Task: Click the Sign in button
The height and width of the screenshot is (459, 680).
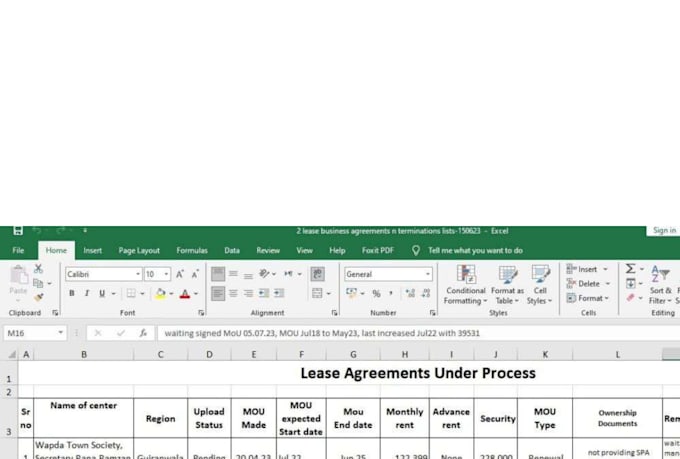Action: [664, 230]
